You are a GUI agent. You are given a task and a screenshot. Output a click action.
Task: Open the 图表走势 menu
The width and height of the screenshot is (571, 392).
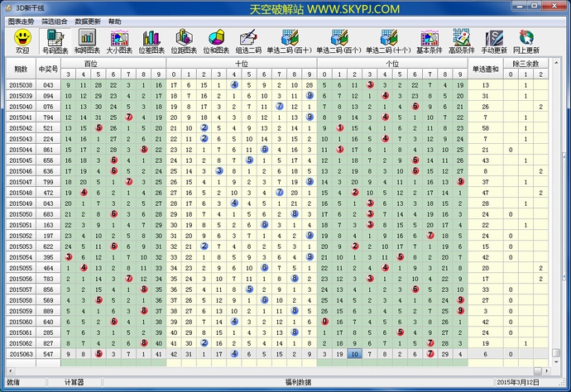pos(22,21)
